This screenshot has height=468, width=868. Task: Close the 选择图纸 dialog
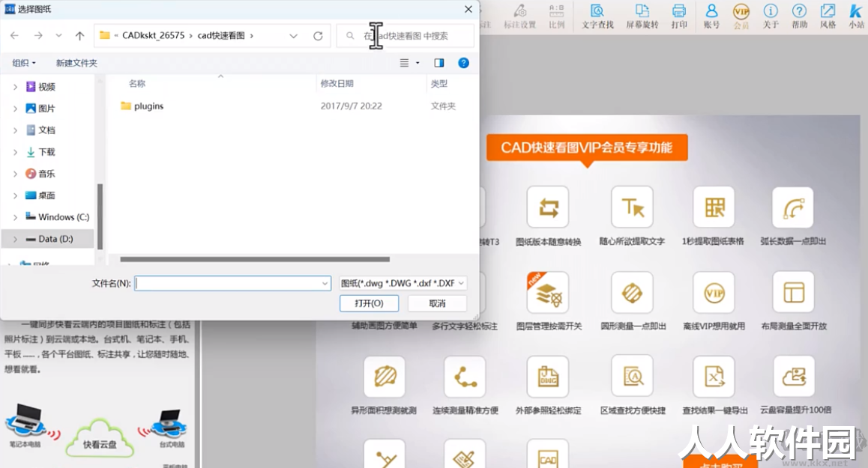point(468,10)
